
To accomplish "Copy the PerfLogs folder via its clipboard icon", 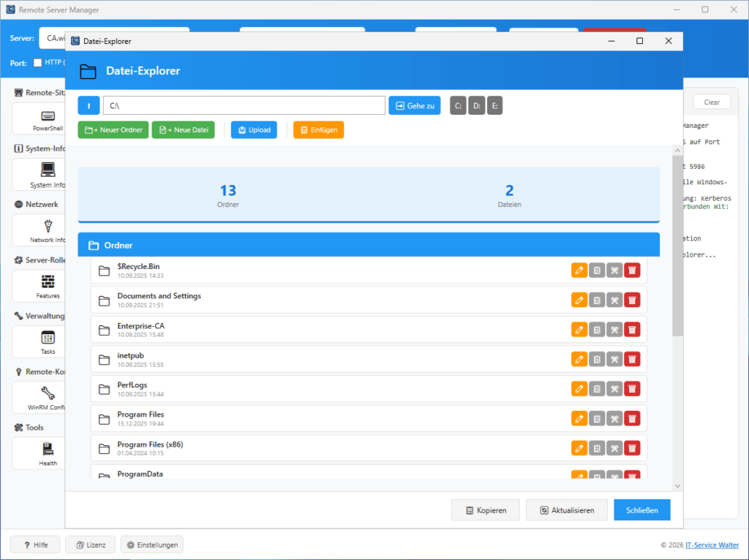I will [597, 388].
